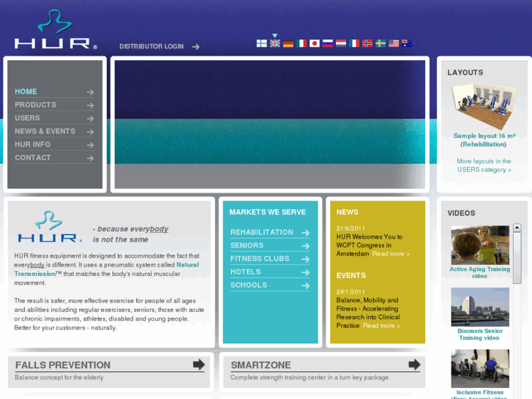Viewport: 532px width, 399px height.
Task: Choose the USA flag
Action: [394, 43]
